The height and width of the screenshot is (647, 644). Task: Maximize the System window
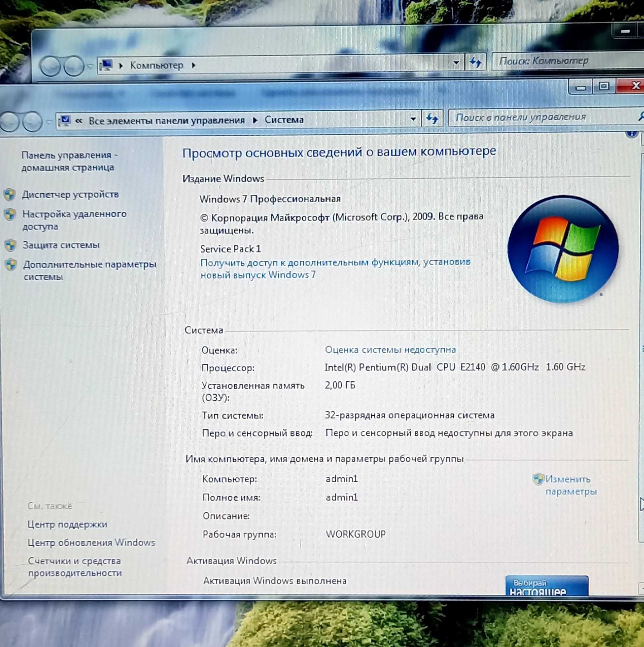604,86
